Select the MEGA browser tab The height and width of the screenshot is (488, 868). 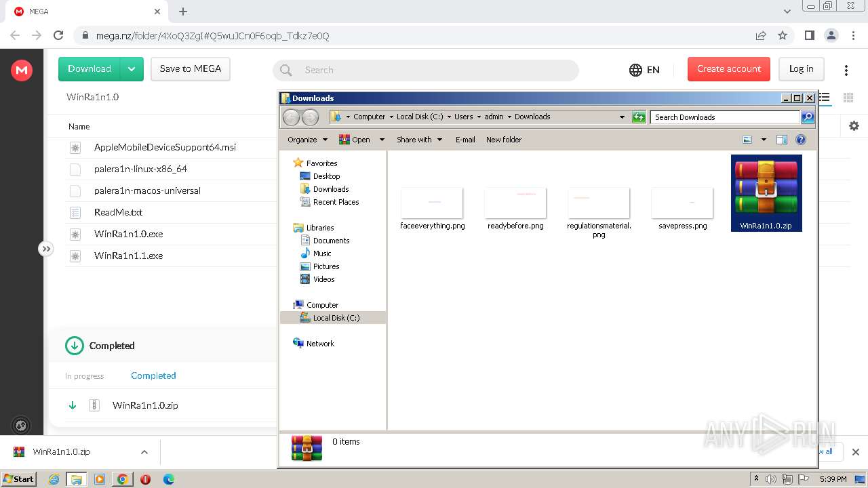click(x=87, y=12)
